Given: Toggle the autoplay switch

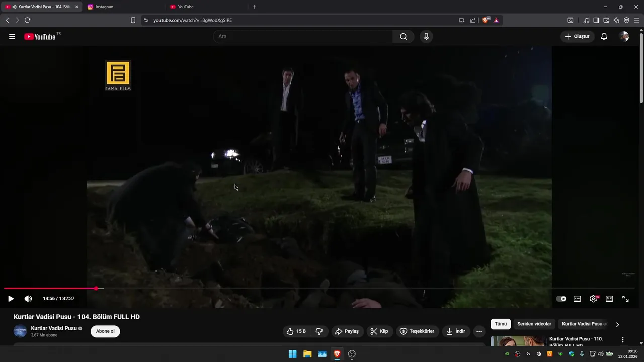Looking at the screenshot, I should tap(561, 299).
